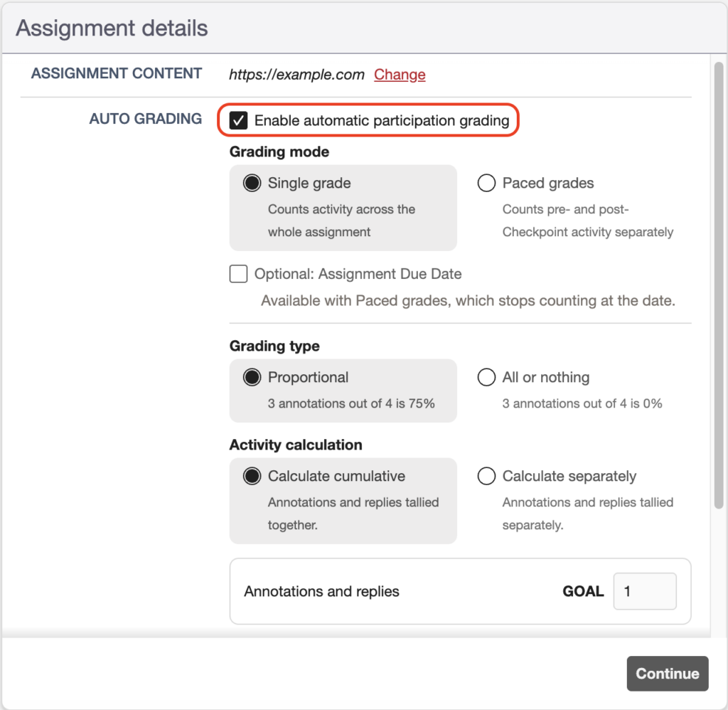
Task: Click 'Available with Paced grades' hint text
Action: click(468, 301)
